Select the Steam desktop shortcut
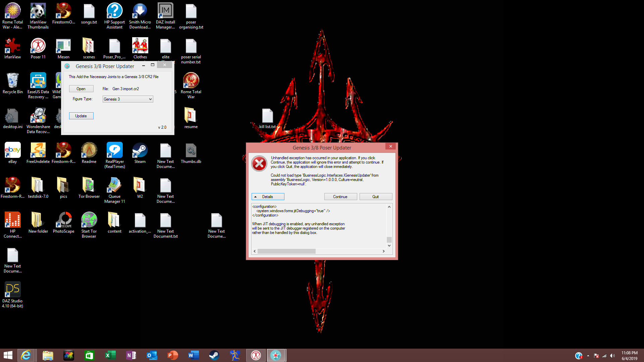644x362 pixels. pos(140,153)
